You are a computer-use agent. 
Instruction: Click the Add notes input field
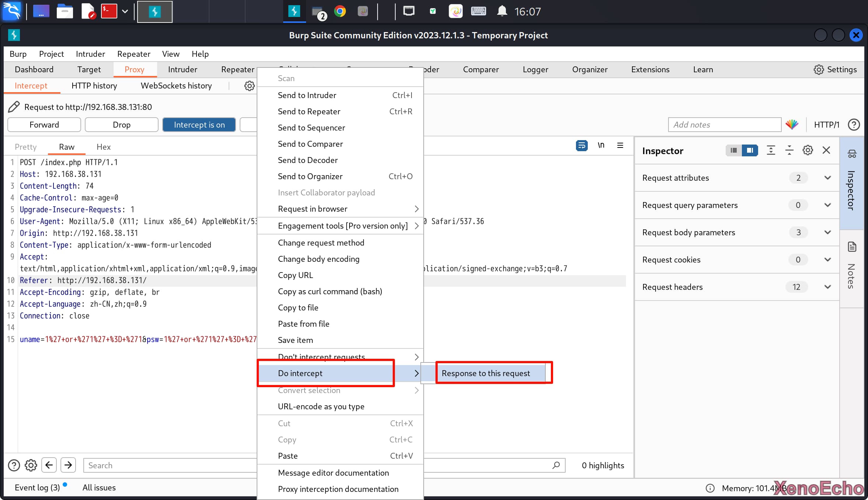point(724,125)
